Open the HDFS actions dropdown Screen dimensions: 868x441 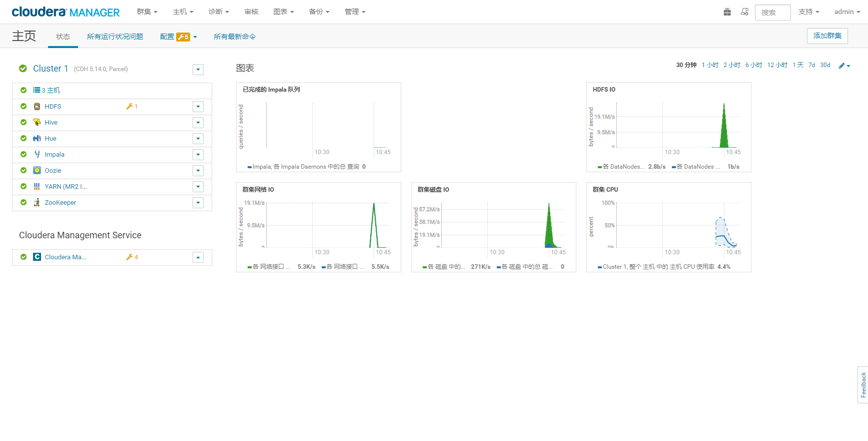click(198, 107)
